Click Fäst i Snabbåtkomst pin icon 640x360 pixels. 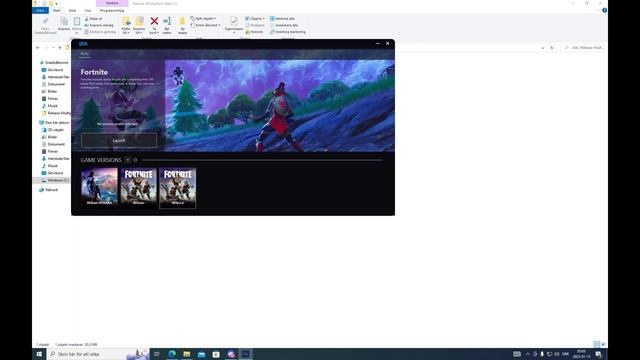pyautogui.click(x=45, y=25)
